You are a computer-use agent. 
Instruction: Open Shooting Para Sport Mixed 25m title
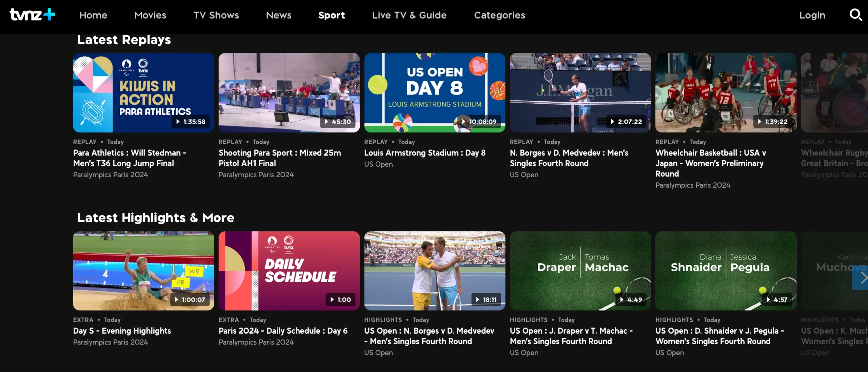click(x=280, y=158)
